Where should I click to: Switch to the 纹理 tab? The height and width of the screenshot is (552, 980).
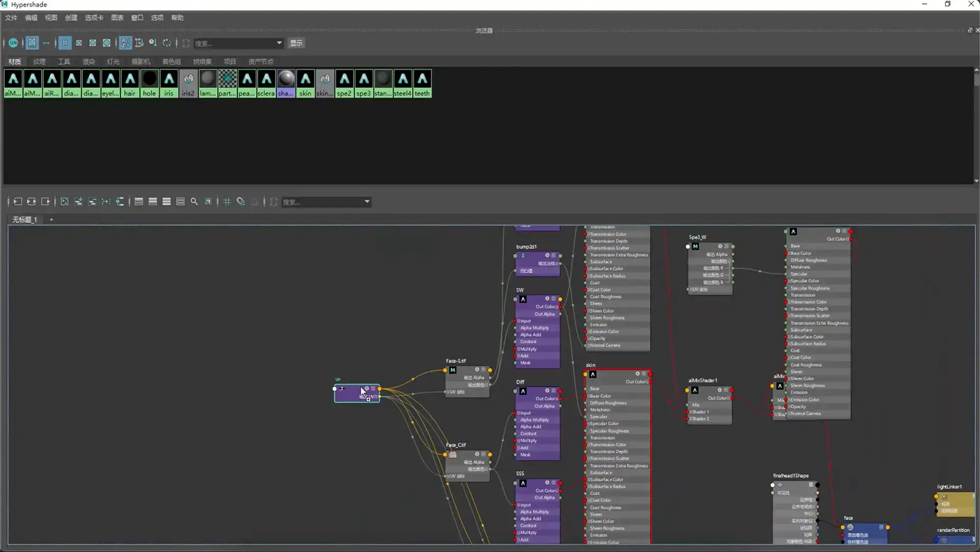(x=39, y=62)
